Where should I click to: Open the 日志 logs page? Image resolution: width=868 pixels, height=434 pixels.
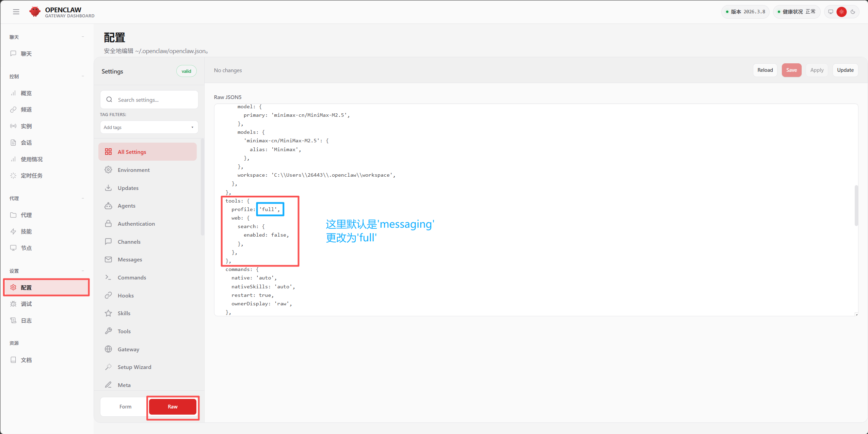click(26, 321)
